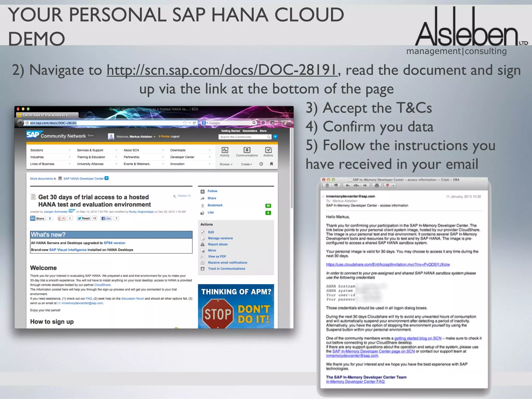
Task: Reload the page with the refresh icon
Action: 194,123
